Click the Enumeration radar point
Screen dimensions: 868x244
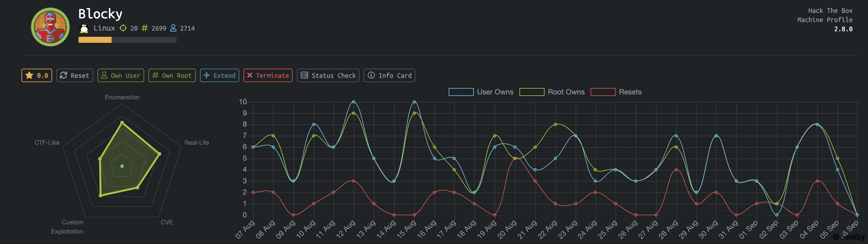click(122, 123)
